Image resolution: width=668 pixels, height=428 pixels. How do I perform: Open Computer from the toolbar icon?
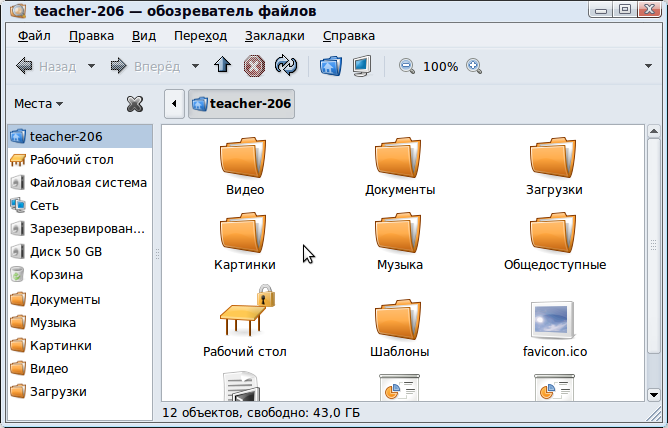pyautogui.click(x=362, y=66)
